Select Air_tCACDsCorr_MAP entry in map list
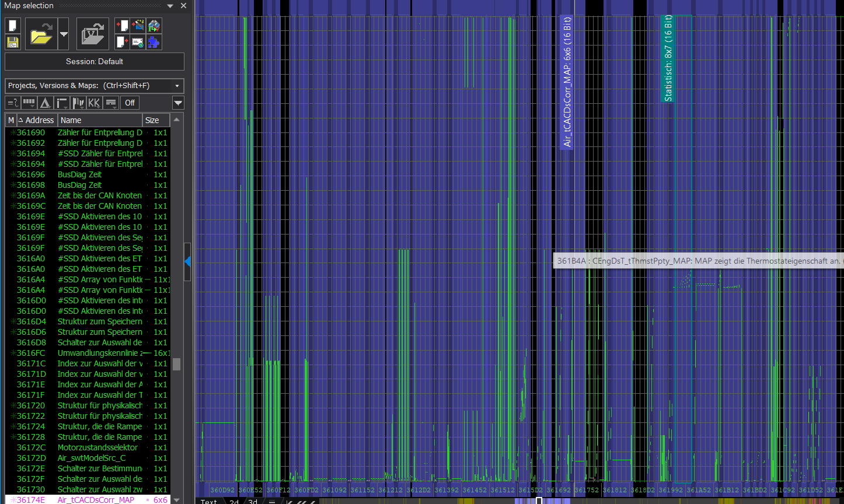The image size is (844, 504). (x=96, y=500)
